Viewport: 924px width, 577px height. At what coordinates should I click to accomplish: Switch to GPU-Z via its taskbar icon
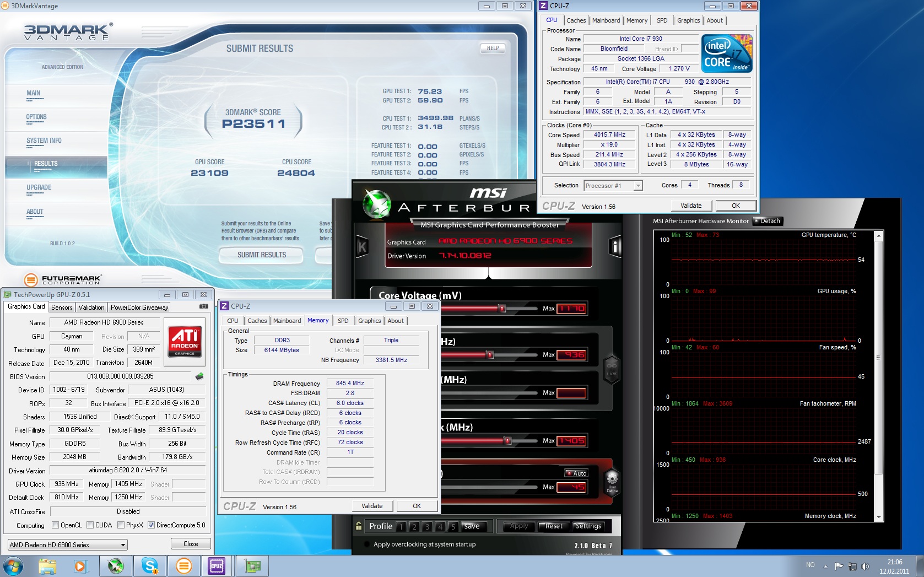[252, 566]
